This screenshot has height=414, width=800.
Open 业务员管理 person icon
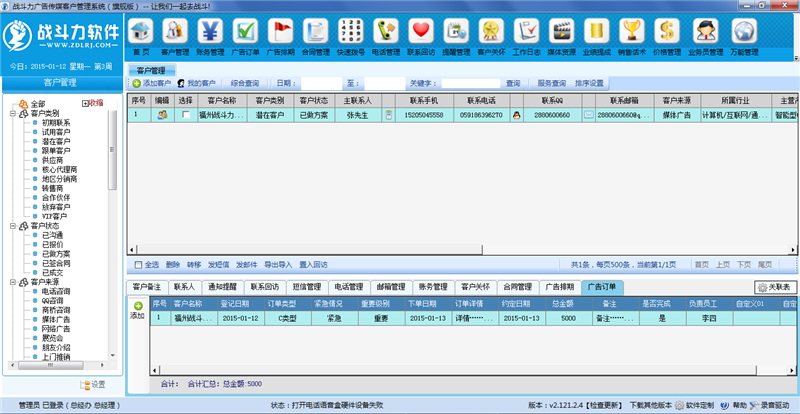(x=706, y=31)
